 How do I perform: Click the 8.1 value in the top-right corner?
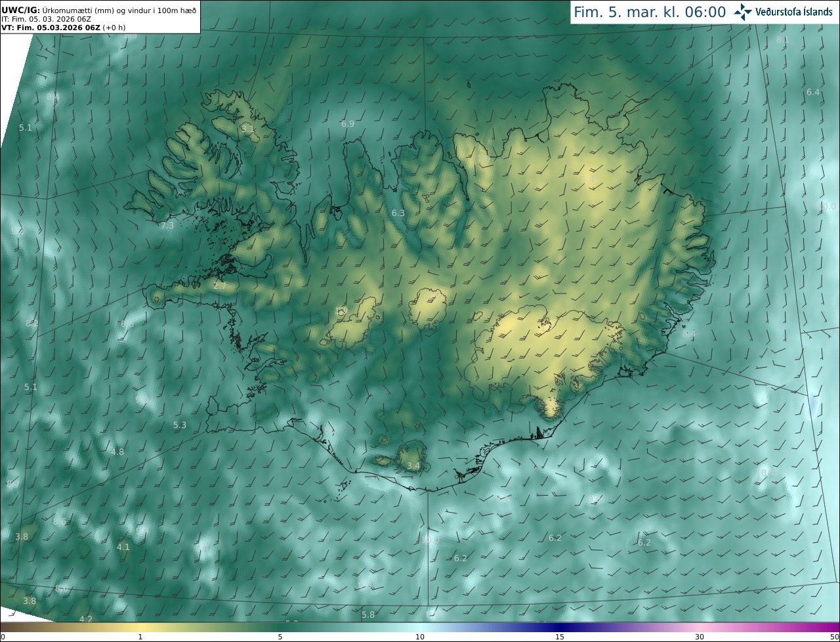point(783,39)
